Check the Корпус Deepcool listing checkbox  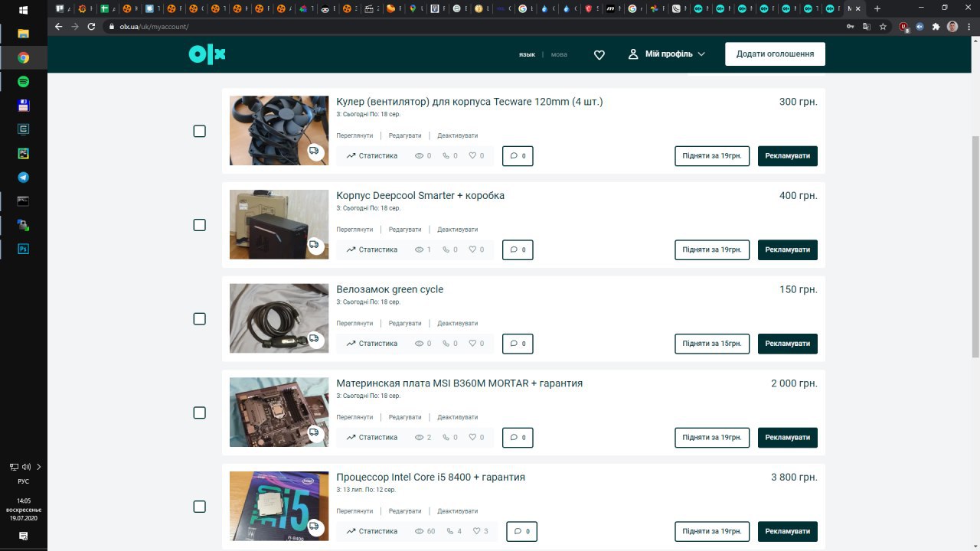(x=200, y=225)
